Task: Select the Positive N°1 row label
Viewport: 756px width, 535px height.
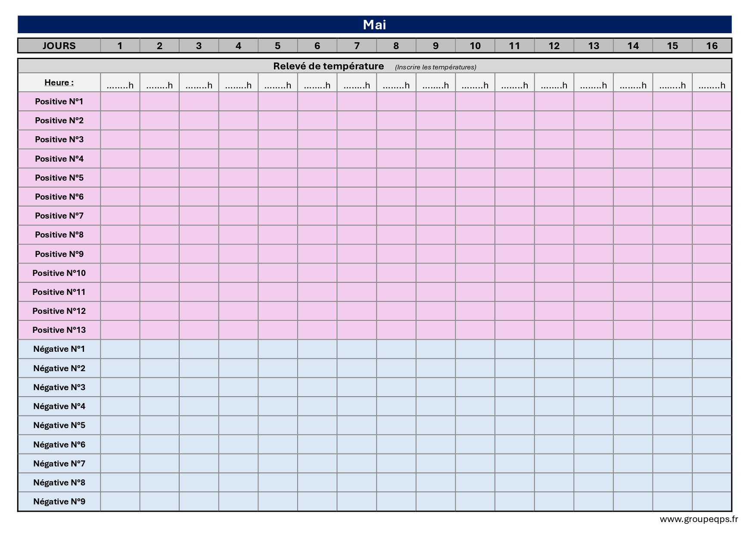Action: point(59,102)
